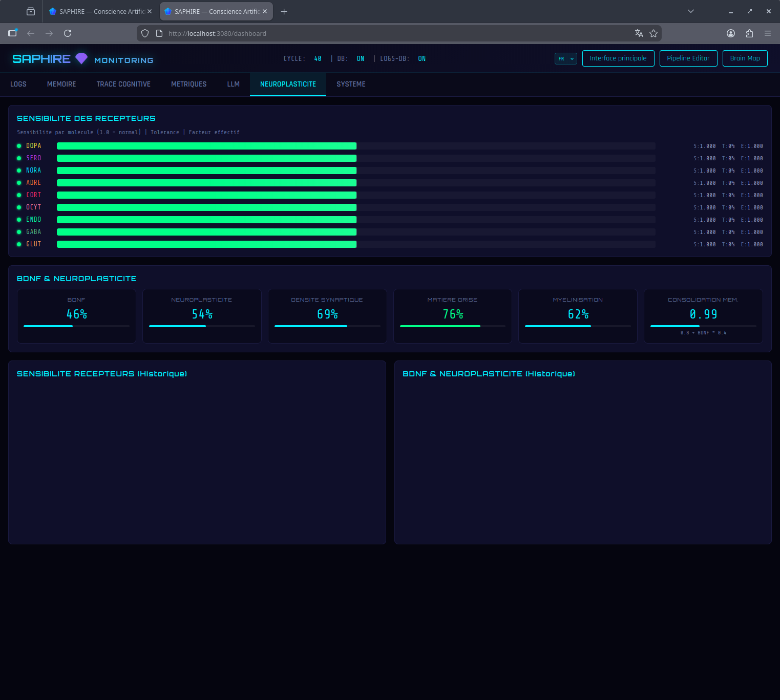Click the SAPHIRE purple diamond logo

(81, 58)
